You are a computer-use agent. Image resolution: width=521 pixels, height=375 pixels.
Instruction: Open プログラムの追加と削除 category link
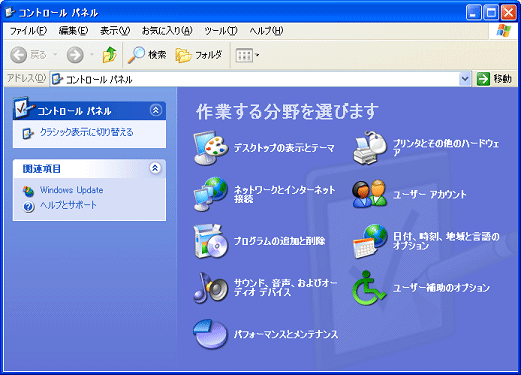tap(279, 241)
